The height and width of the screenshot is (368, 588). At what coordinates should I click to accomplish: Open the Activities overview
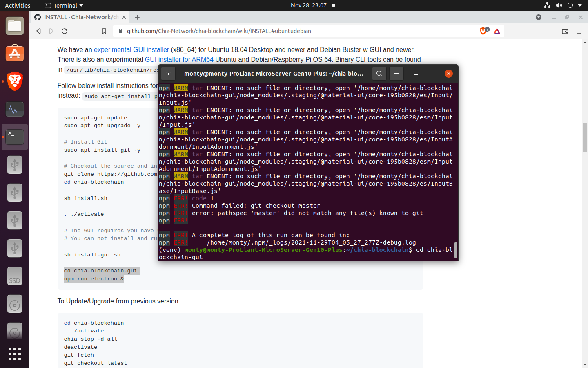tap(18, 5)
